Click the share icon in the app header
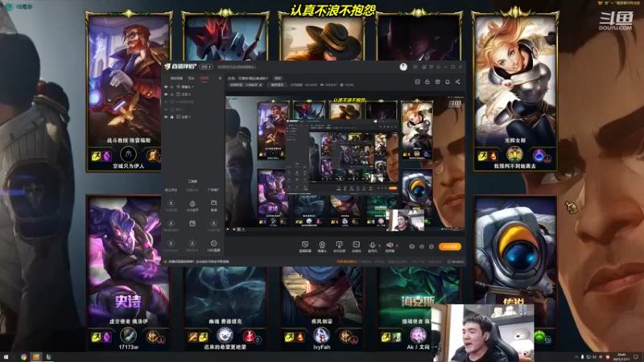 click(x=457, y=82)
